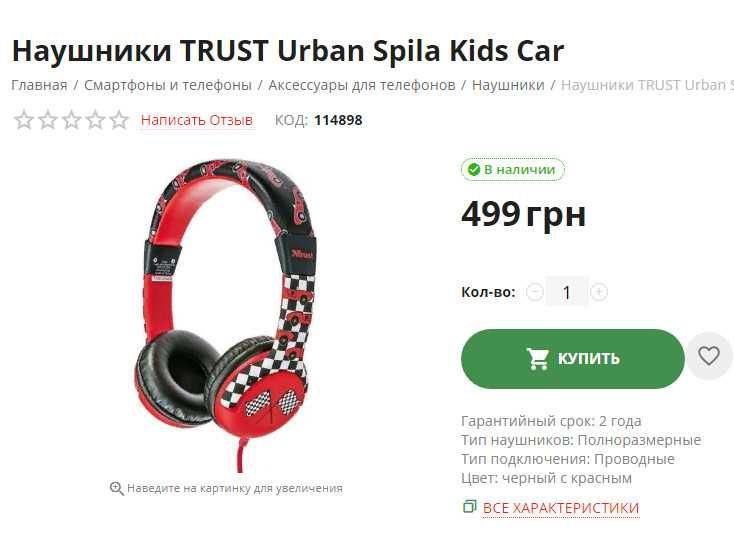Navigate to Наушники breadcrumb category
Screen dimensions: 734x551
point(508,85)
